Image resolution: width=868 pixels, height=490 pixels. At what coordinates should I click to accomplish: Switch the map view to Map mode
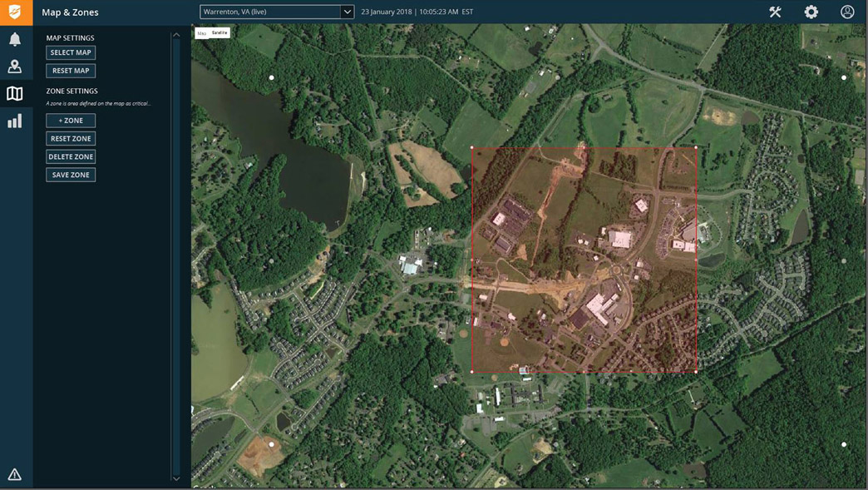pyautogui.click(x=202, y=33)
